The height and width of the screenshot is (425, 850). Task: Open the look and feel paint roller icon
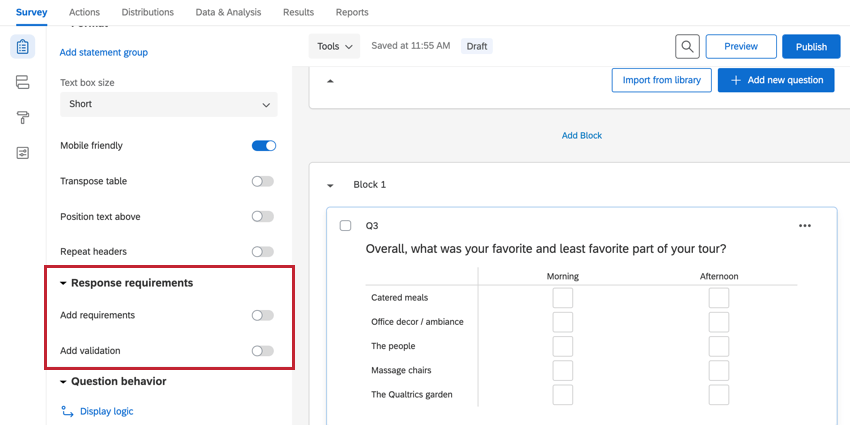pyautogui.click(x=23, y=117)
